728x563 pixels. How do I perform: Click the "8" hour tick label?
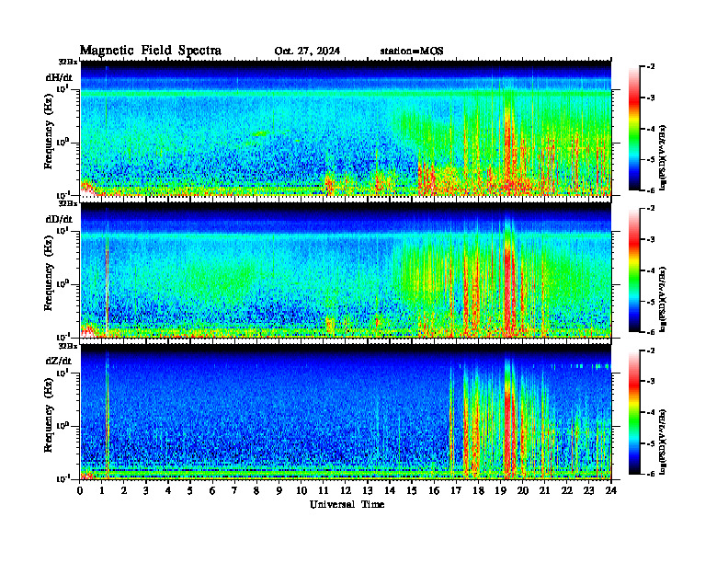[256, 490]
